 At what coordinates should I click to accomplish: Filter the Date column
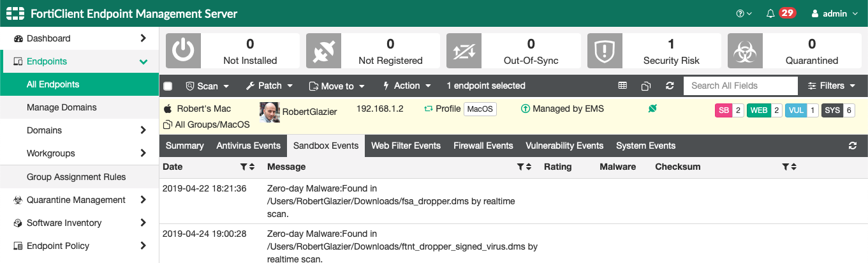click(x=244, y=167)
